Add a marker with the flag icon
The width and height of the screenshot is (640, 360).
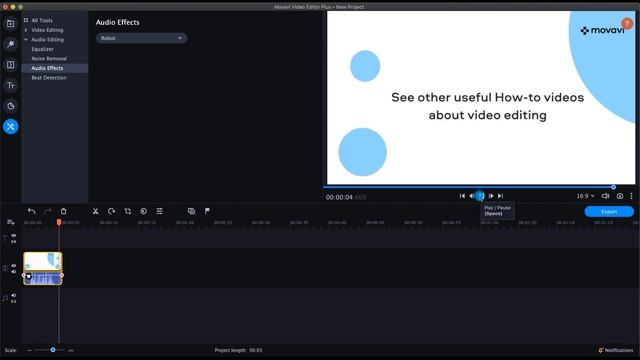click(207, 211)
